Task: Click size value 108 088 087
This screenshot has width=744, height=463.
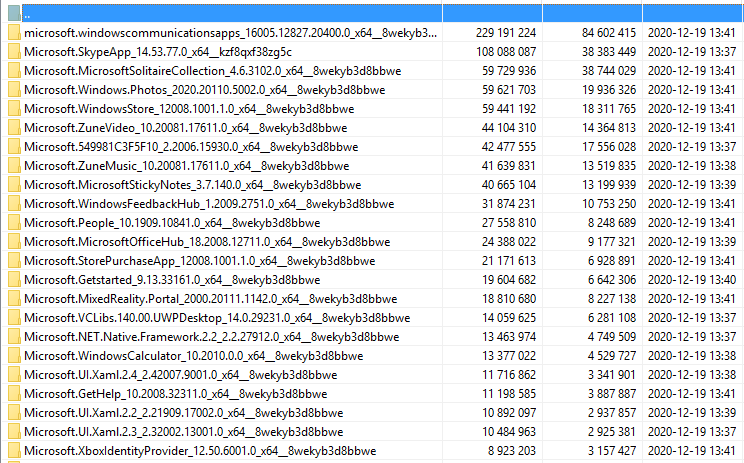Action: coord(506,52)
